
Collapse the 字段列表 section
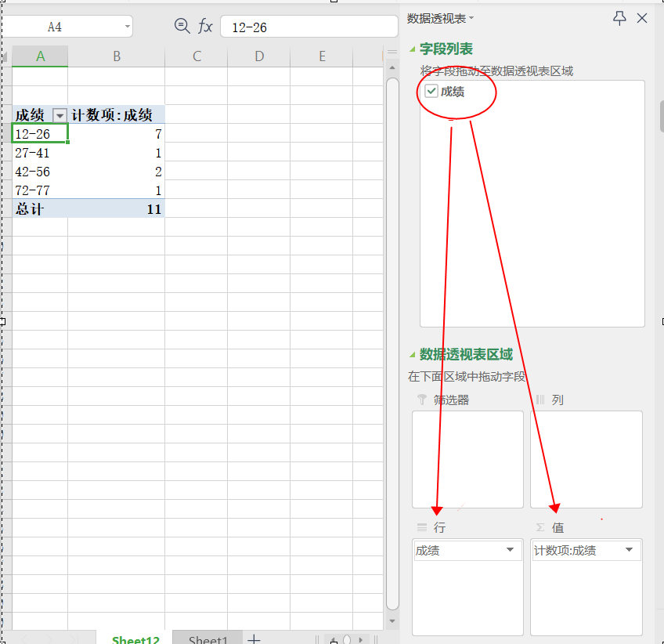(x=413, y=49)
